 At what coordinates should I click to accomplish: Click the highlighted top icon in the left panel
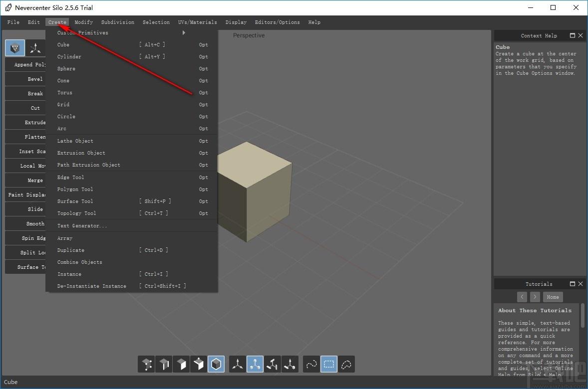point(15,48)
